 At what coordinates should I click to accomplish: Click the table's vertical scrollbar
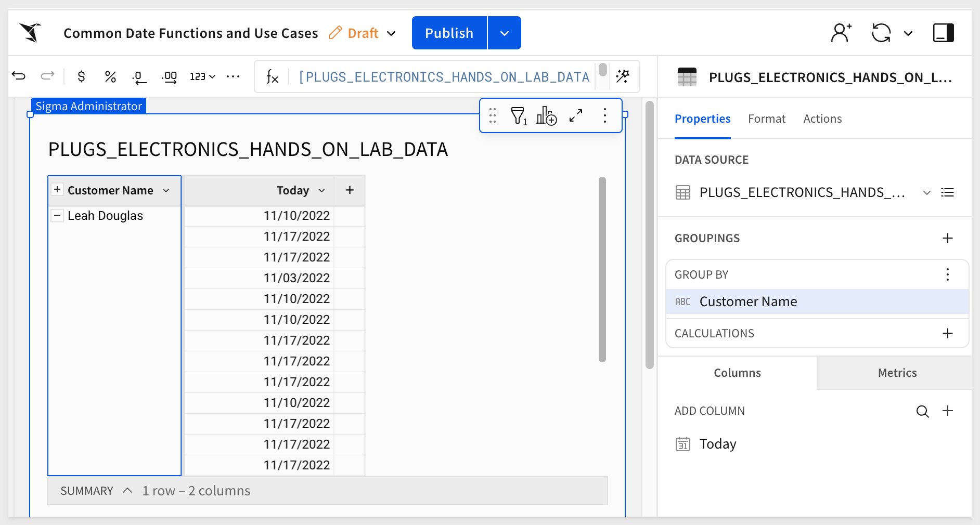[x=602, y=269]
